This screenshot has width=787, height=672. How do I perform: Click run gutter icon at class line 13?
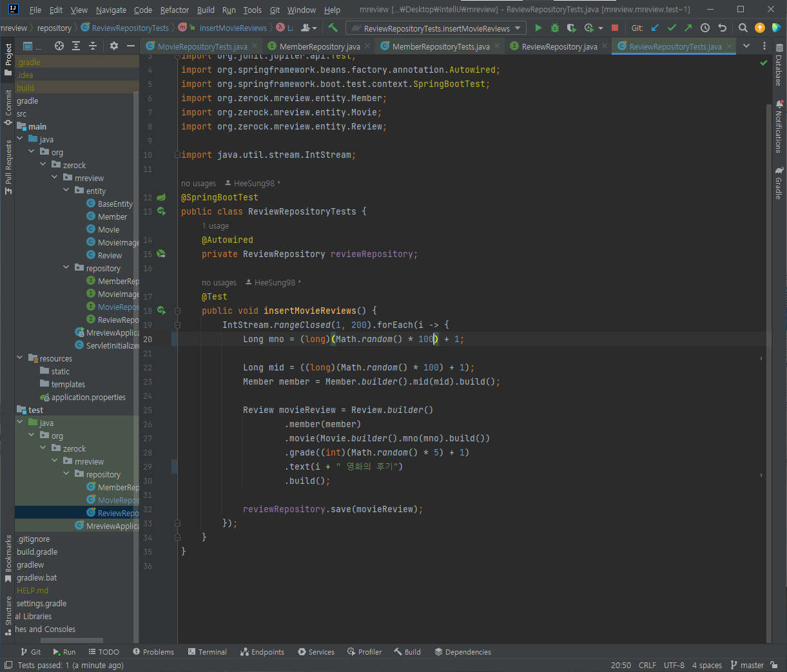point(161,211)
